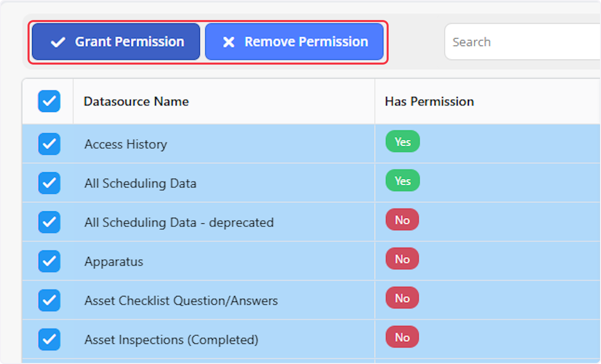Click the Yes badge for Access History
Viewport: 601px width, 364px height.
coord(403,142)
